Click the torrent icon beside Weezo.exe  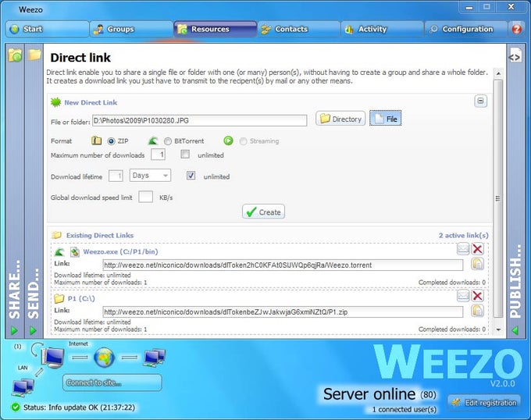tap(59, 252)
